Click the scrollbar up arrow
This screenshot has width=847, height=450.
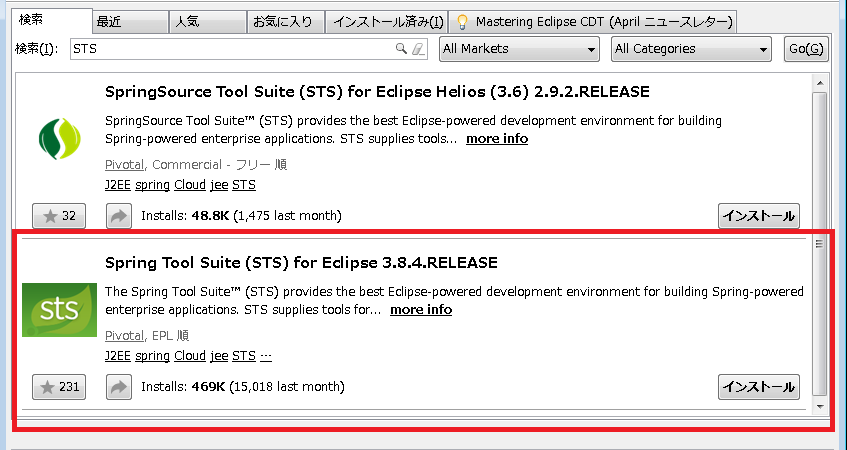click(819, 83)
